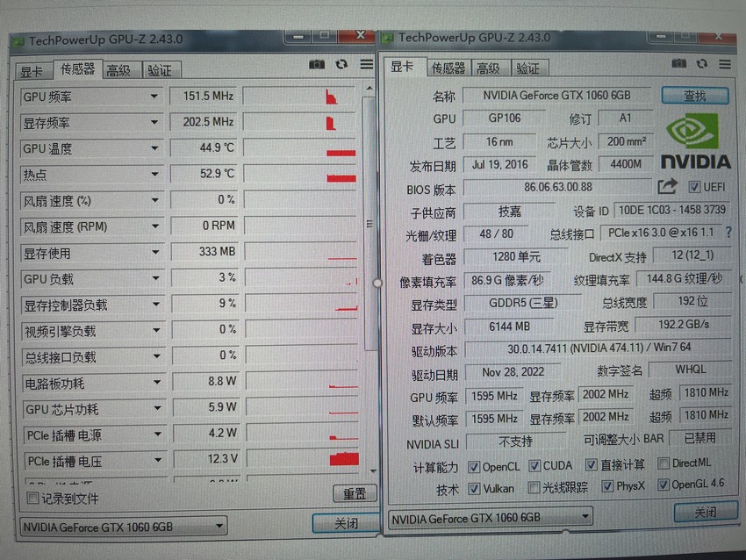
Task: Open the hamburger menu in the left GPU-Z window
Action: tap(366, 64)
